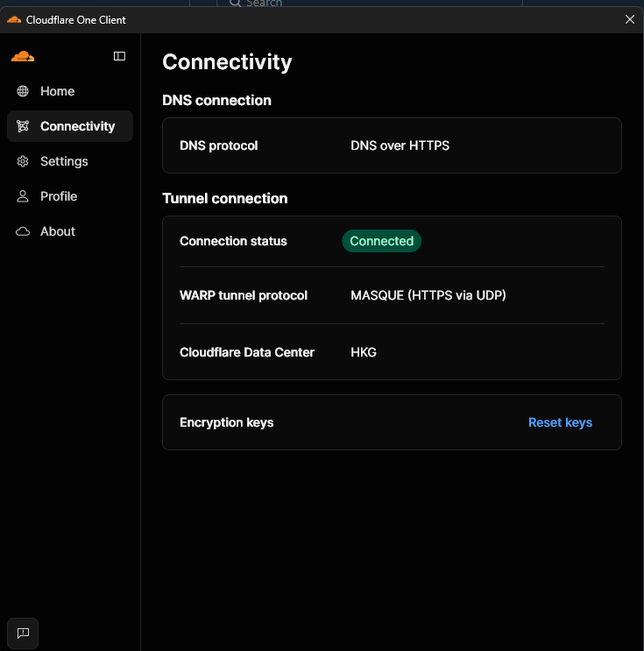Click the Search field in the background window
Image resolution: width=644 pixels, height=651 pixels.
(x=370, y=4)
